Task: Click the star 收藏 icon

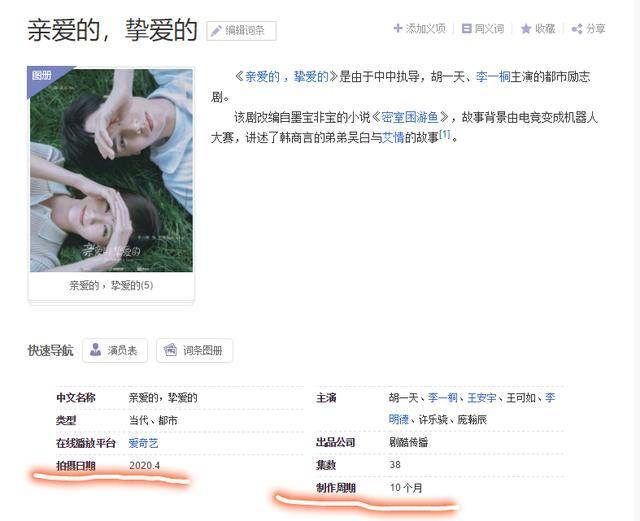Action: [x=526, y=29]
